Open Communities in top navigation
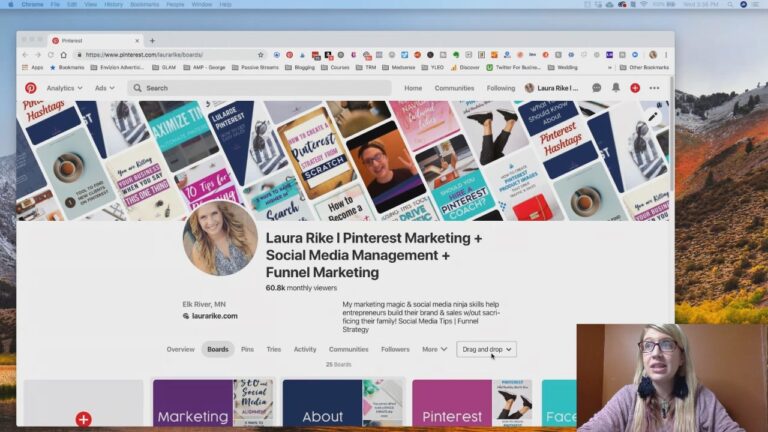This screenshot has height=432, width=768. pos(454,88)
